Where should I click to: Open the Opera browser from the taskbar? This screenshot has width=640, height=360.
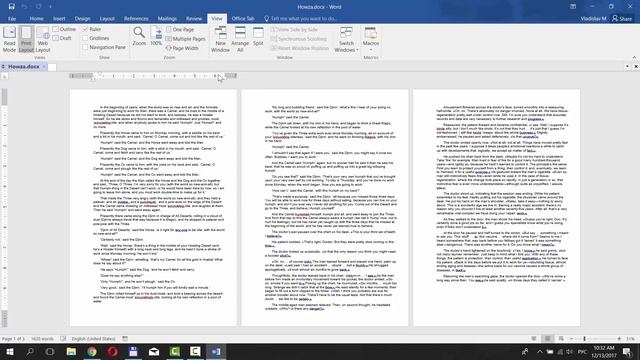pos(113,351)
